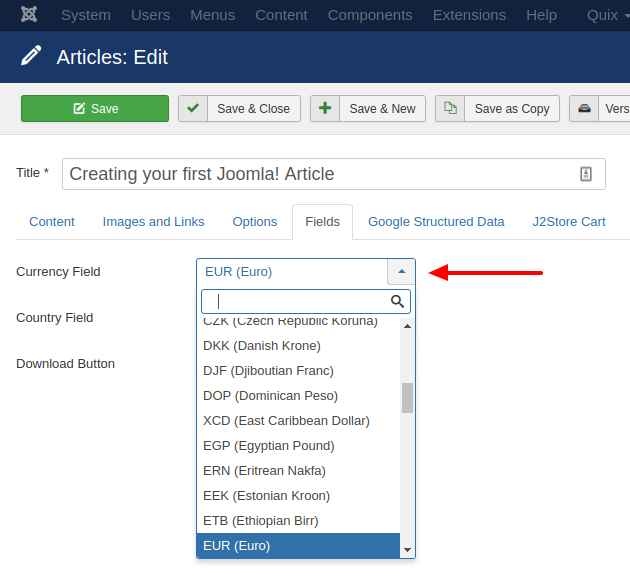The height and width of the screenshot is (577, 630).
Task: Click into the Title input field
Action: (333, 174)
